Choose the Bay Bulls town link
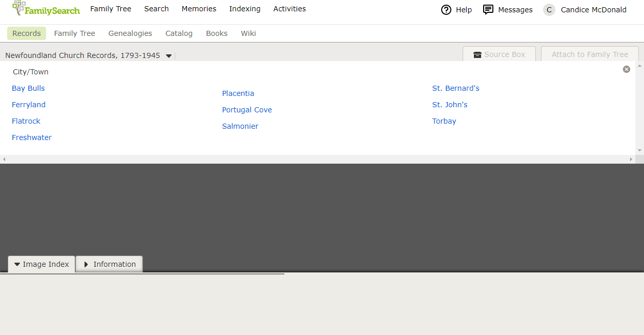The height and width of the screenshot is (335, 644). (x=28, y=88)
